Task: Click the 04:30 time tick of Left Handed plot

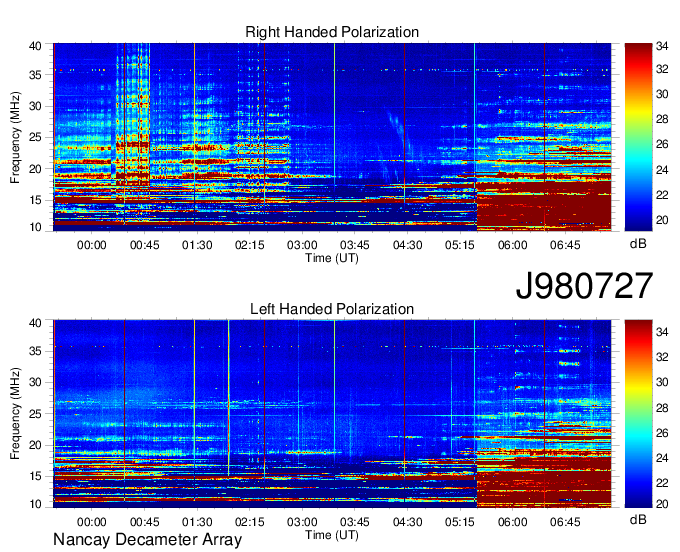Action: click(407, 522)
